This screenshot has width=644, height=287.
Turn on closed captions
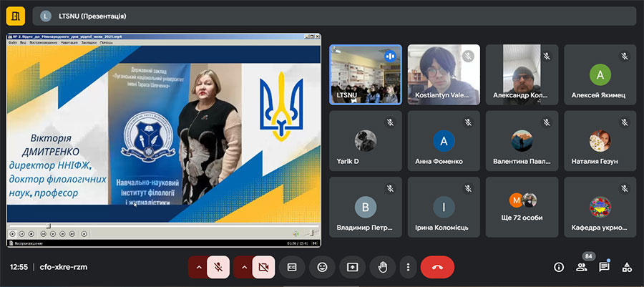tap(292, 267)
